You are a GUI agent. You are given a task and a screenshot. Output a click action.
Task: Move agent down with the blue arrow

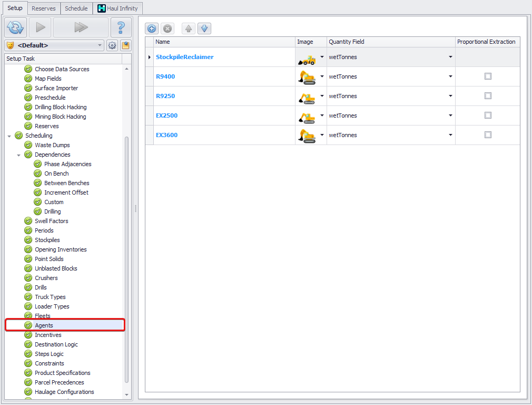pos(204,28)
